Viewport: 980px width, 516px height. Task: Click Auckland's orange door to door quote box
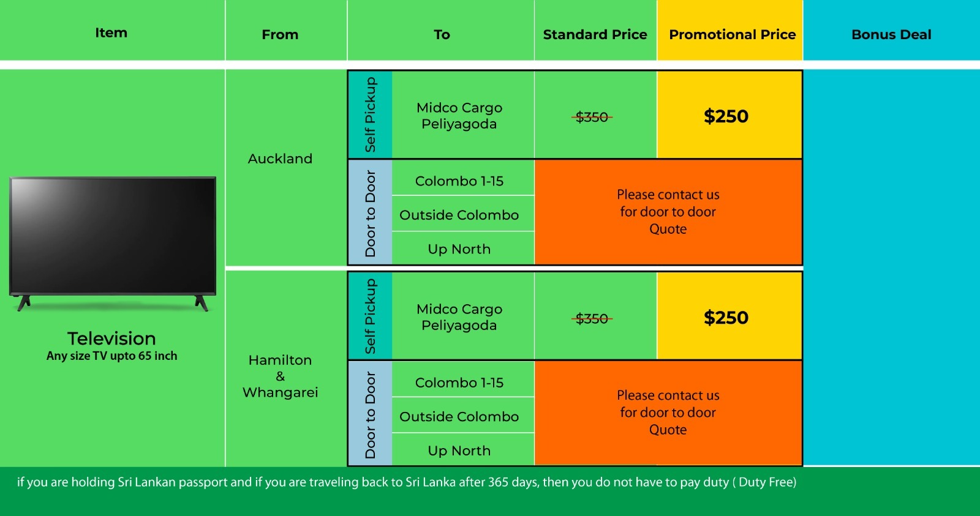point(668,212)
